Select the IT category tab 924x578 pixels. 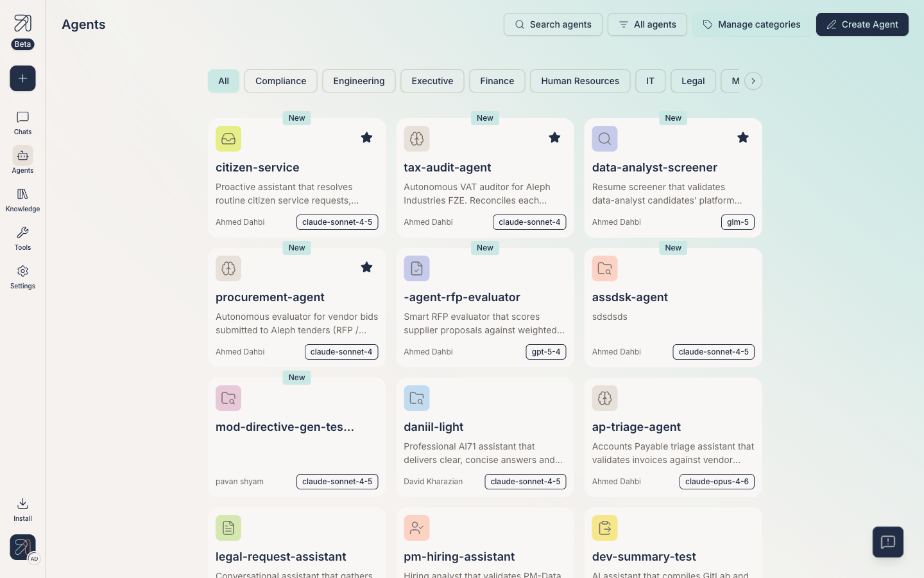(x=650, y=81)
